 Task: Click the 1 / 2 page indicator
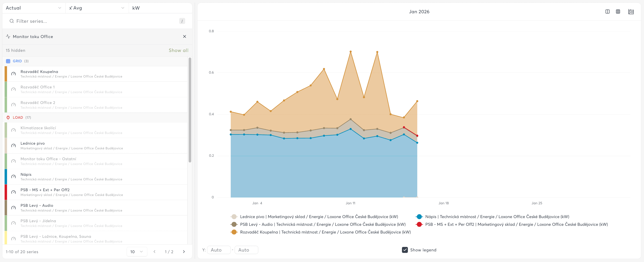(169, 252)
